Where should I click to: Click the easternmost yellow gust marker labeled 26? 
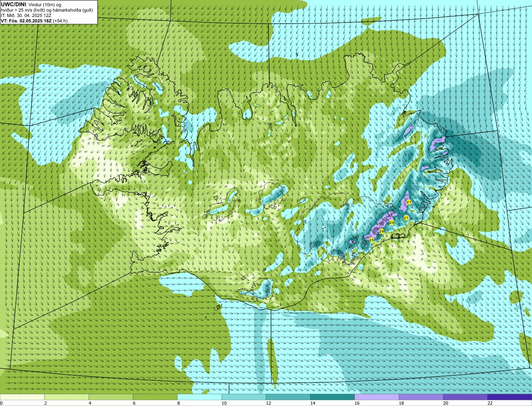point(392,223)
